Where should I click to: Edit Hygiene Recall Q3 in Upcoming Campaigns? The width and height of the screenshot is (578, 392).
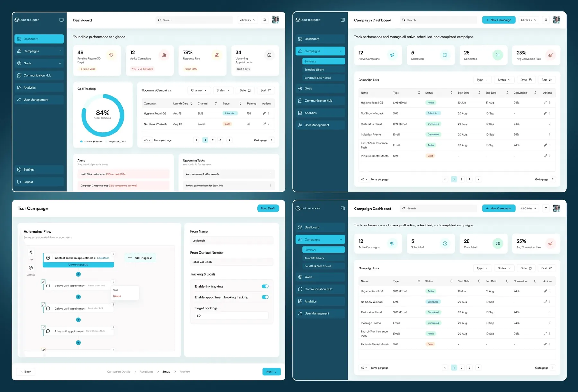264,113
